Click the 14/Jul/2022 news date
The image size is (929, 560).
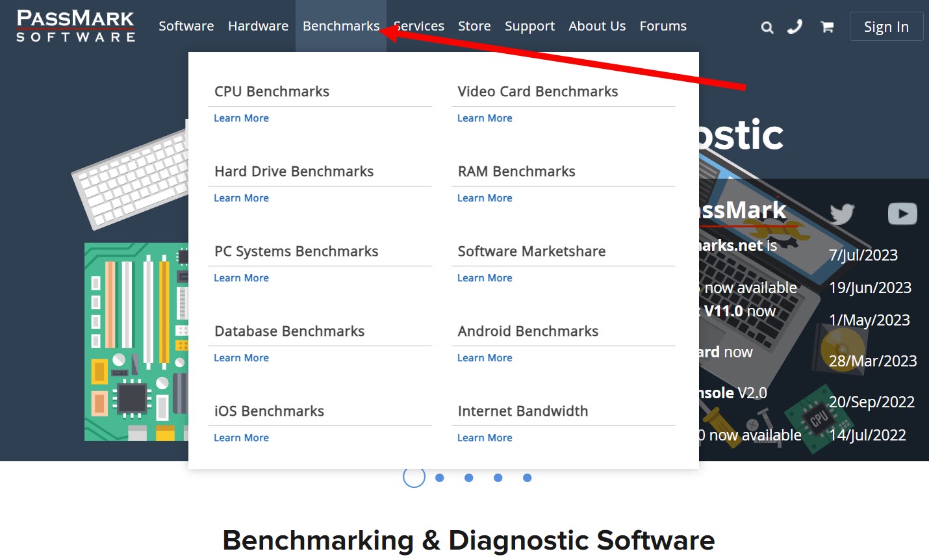click(867, 435)
